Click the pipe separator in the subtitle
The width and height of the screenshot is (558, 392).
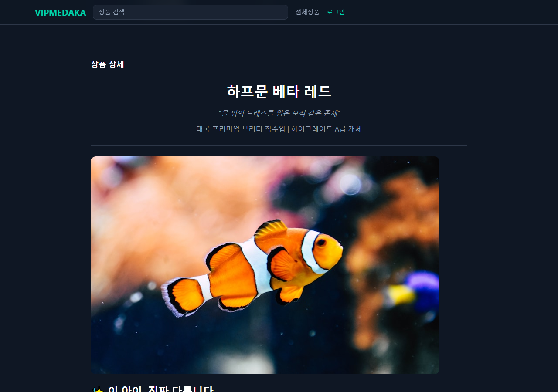click(x=288, y=129)
